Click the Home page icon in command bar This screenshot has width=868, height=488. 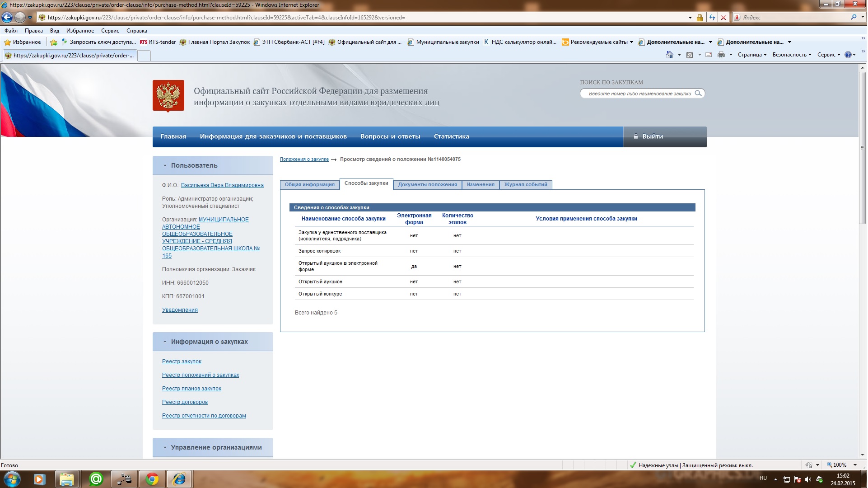click(x=670, y=55)
